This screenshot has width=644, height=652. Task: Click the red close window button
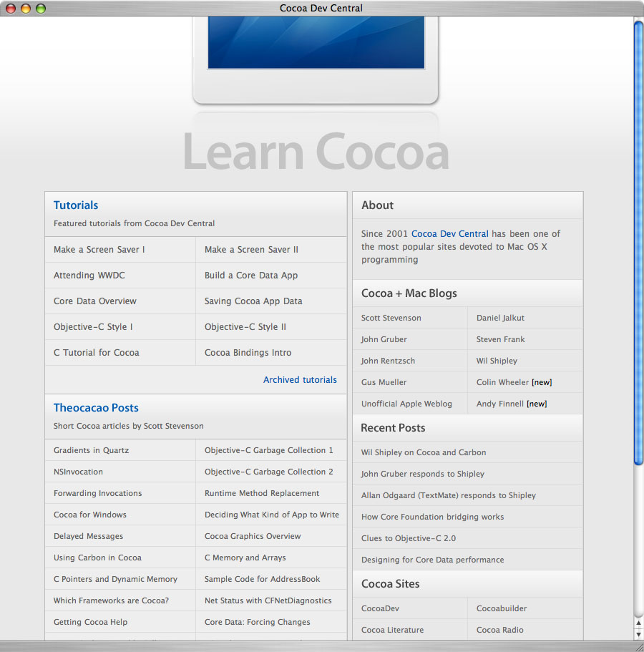pyautogui.click(x=11, y=9)
